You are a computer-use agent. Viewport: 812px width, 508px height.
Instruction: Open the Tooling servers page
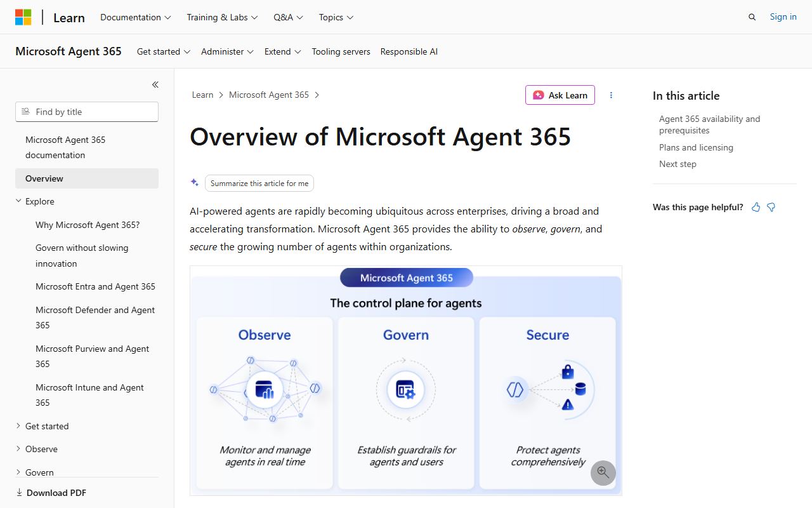pyautogui.click(x=341, y=51)
